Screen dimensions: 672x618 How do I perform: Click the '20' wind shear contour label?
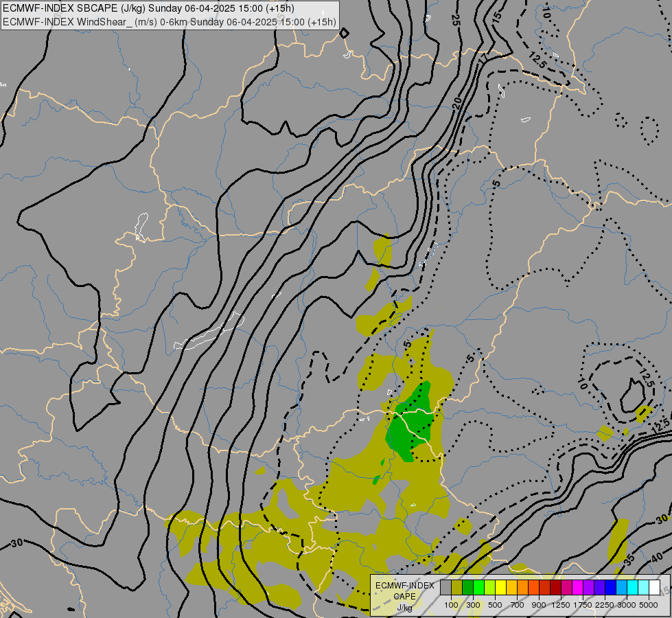[x=457, y=103]
